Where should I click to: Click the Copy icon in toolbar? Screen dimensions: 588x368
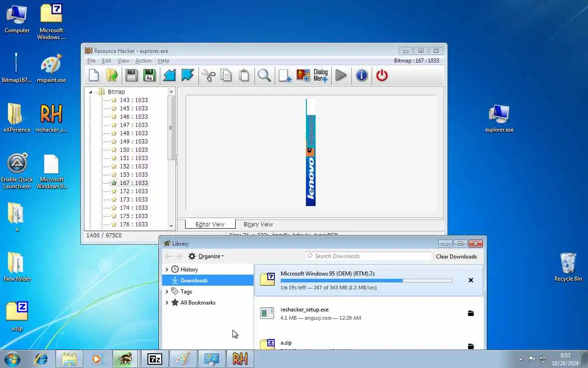(x=226, y=75)
